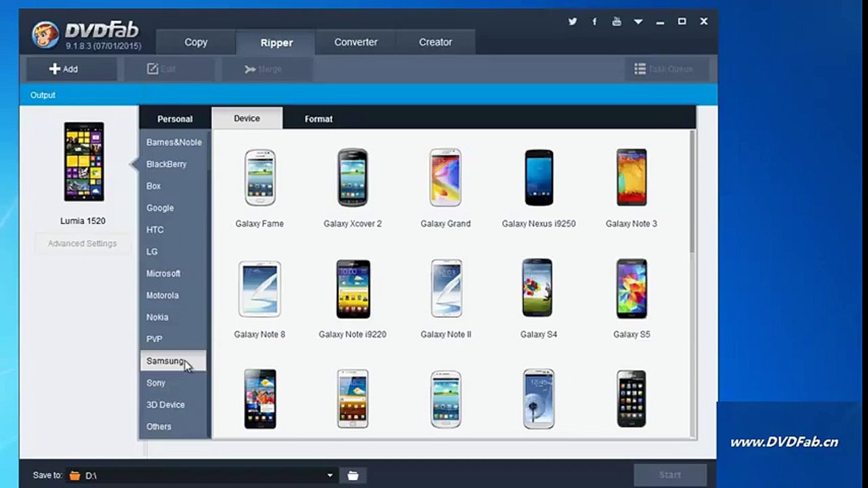Click the Edit button
This screenshot has width=868, height=488.
pyautogui.click(x=169, y=69)
